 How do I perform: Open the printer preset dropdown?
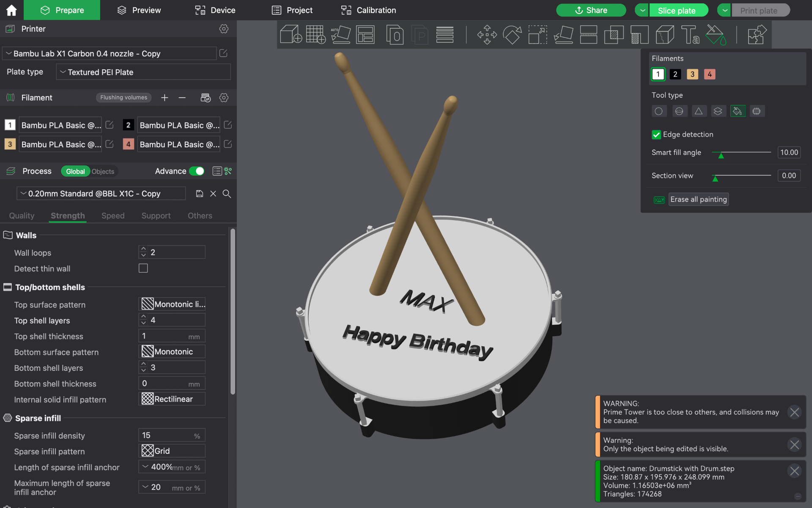point(110,53)
